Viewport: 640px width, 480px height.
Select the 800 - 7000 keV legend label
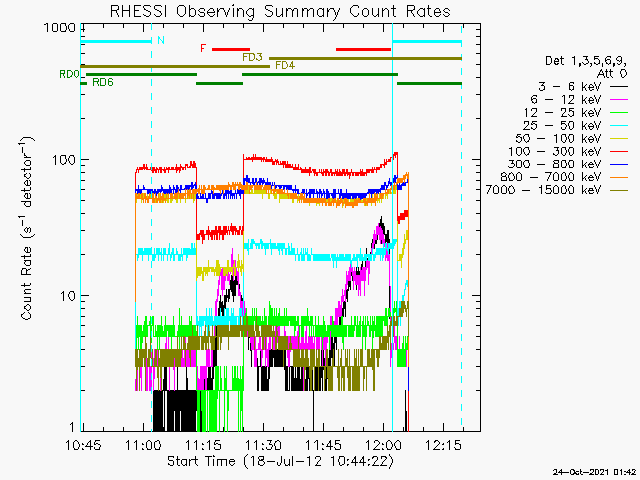pyautogui.click(x=551, y=177)
